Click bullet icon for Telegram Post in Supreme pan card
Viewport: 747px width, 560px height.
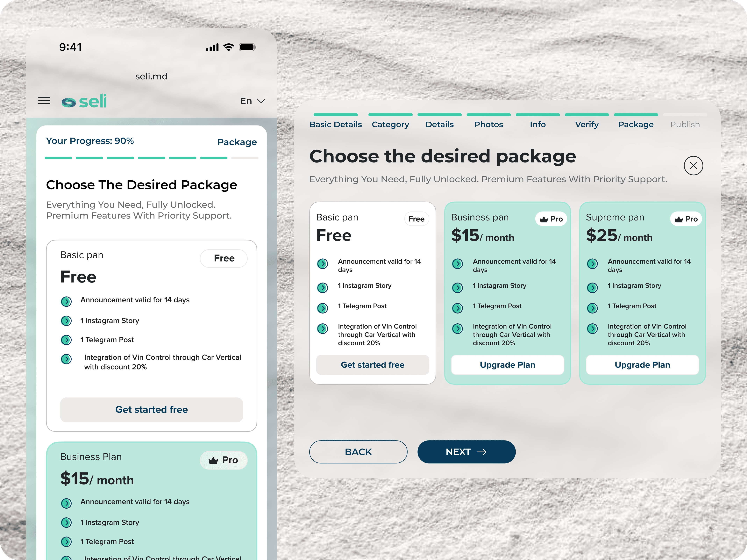click(x=592, y=308)
